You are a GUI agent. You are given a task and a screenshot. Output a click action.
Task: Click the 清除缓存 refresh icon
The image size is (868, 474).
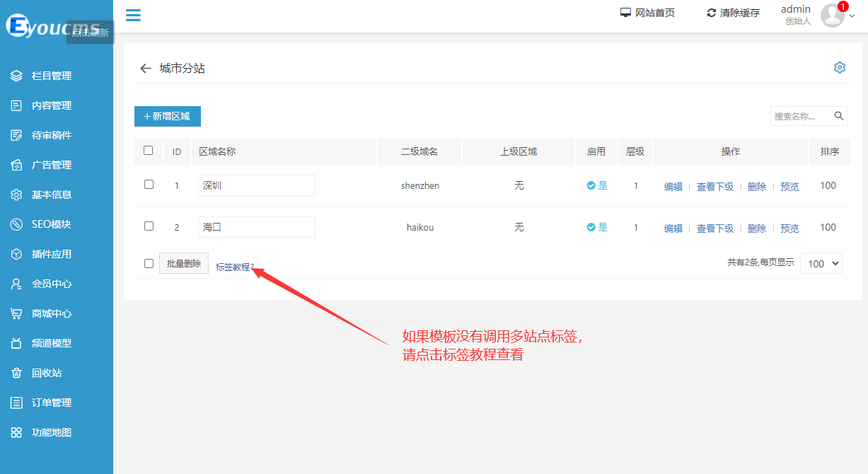tap(712, 13)
